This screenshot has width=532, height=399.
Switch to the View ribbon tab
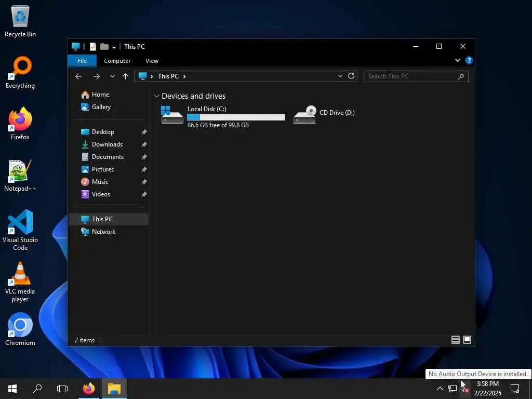coord(152,61)
